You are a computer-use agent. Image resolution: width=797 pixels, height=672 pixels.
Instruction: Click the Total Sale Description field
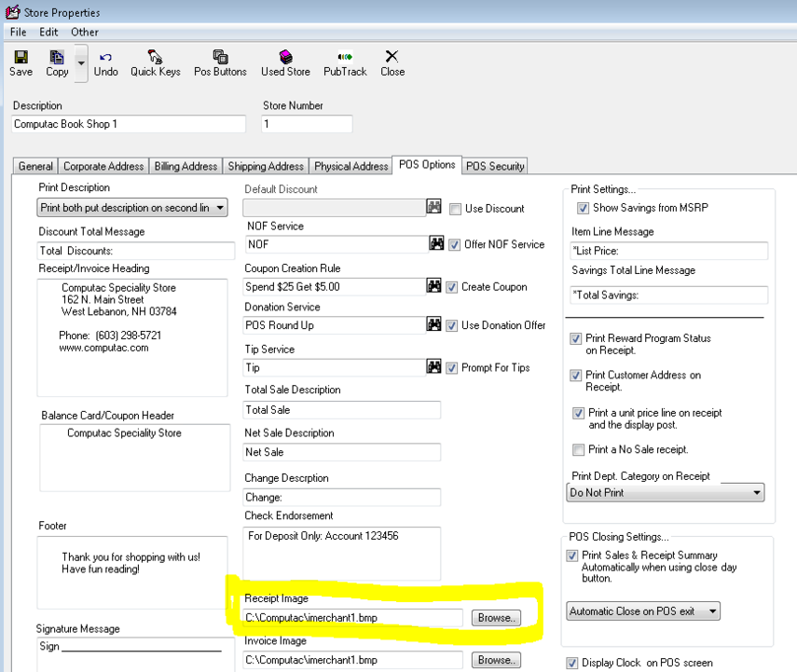341,410
